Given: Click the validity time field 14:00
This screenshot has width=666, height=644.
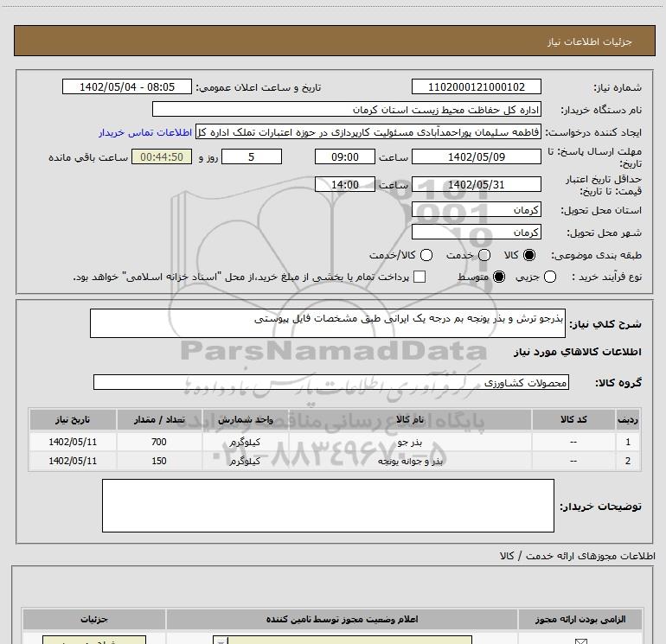Looking at the screenshot, I should pos(345,184).
